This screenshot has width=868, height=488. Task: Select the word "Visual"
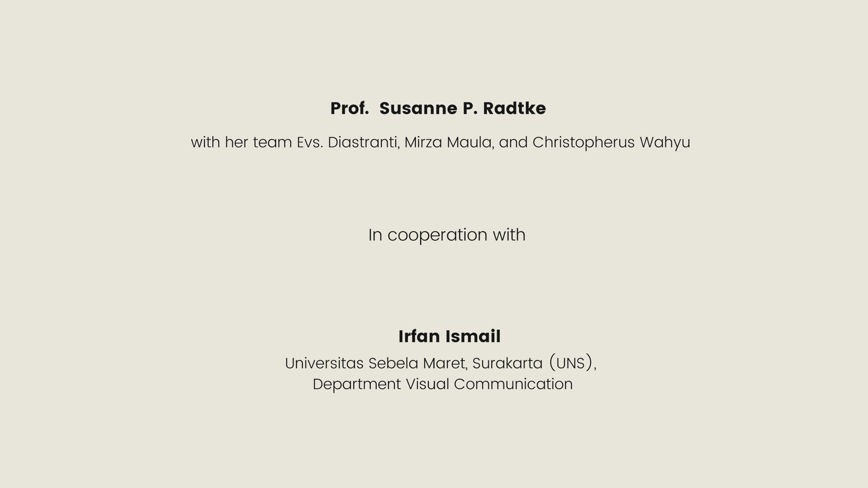(427, 384)
